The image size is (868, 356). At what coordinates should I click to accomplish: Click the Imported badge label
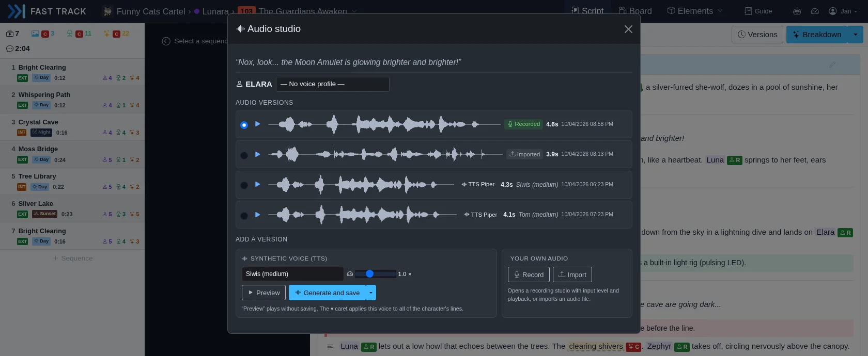(x=524, y=154)
